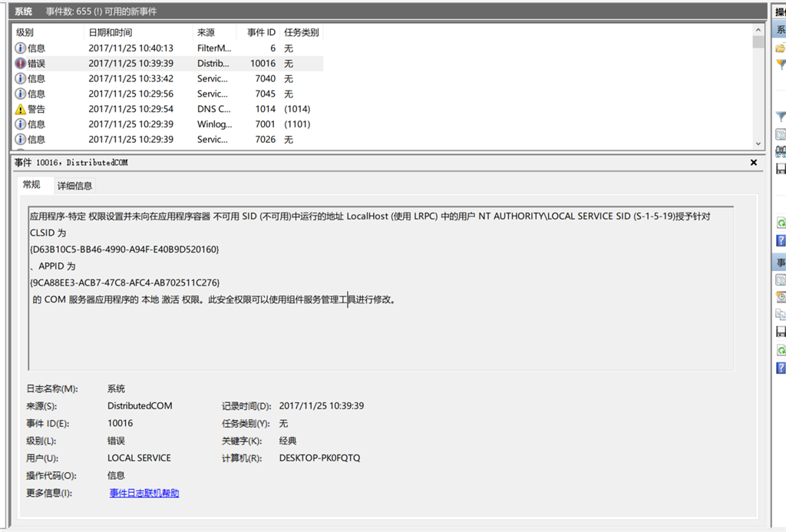Click event ID cell 7026
This screenshot has height=532, width=786.
[x=265, y=140]
